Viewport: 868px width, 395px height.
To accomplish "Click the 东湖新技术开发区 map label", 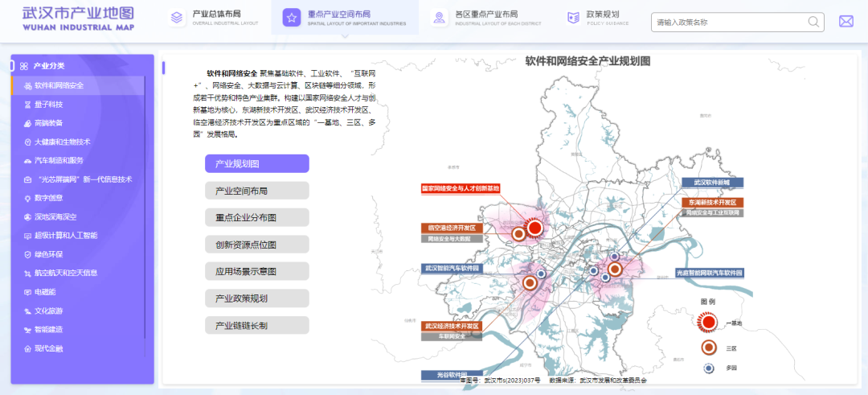I will point(712,202).
